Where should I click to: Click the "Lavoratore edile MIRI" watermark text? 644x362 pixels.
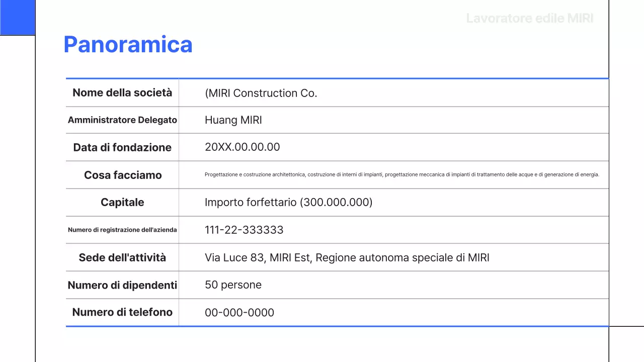click(529, 18)
